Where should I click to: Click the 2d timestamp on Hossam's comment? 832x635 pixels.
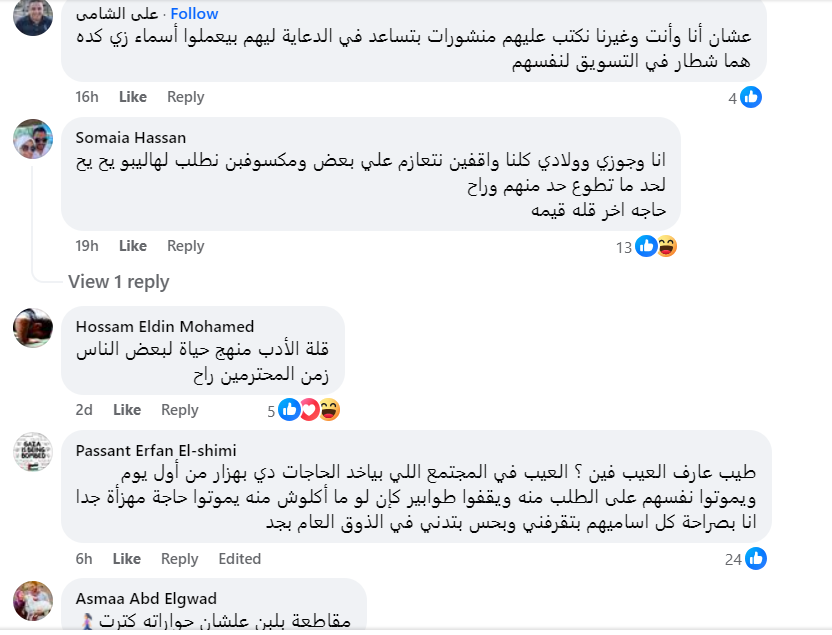[84, 410]
